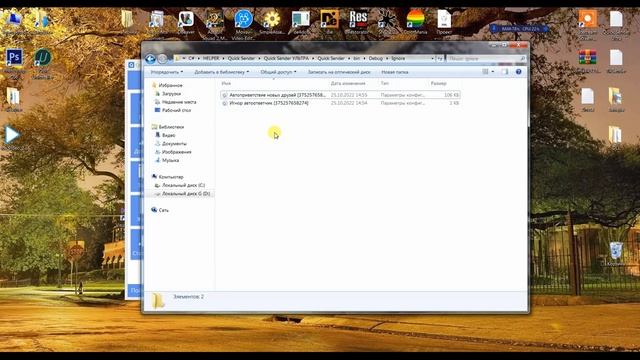Select Избранное in the navigation pane
640x360 pixels.
point(170,85)
